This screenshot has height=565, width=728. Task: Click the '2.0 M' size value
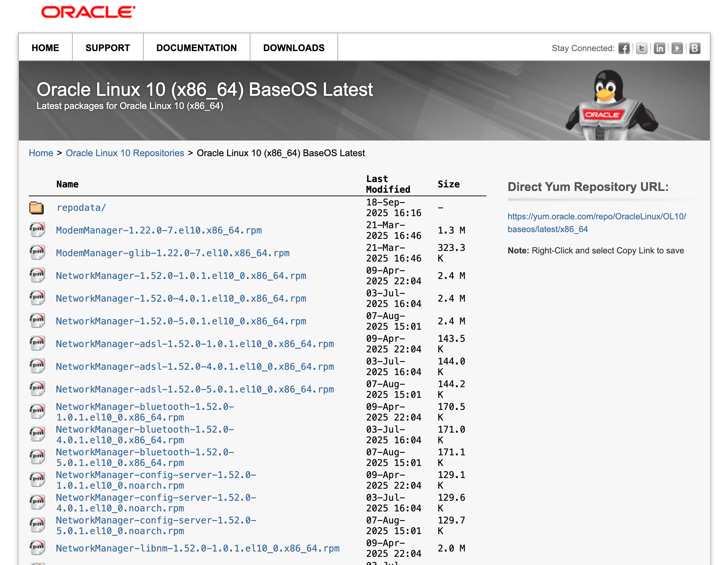click(x=451, y=548)
